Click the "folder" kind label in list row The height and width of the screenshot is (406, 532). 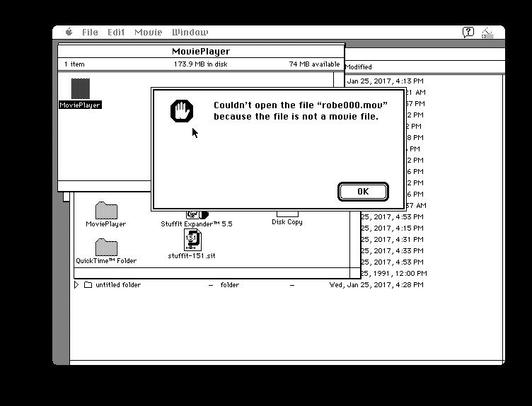click(230, 285)
